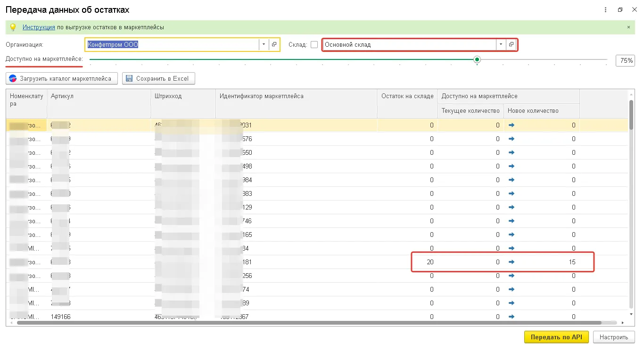Image resolution: width=644 pixels, height=344 pixels.
Task: Click the arrow icon in row ending 129
Action: (512, 207)
